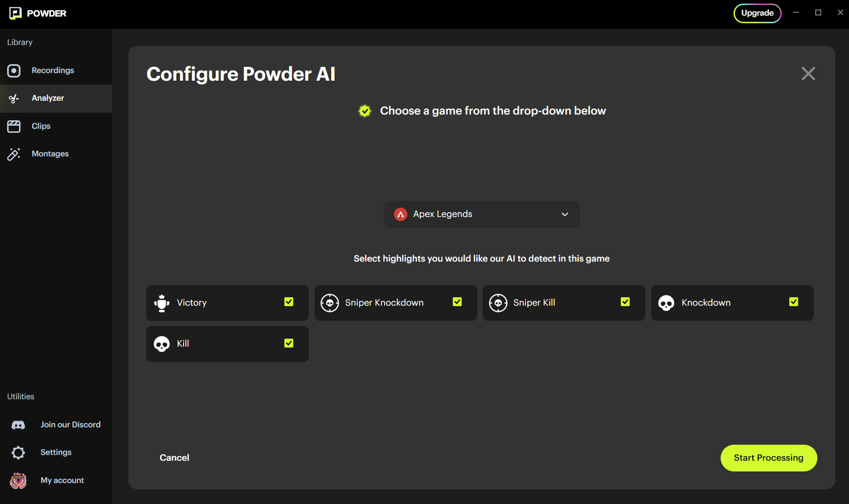The height and width of the screenshot is (504, 849).
Task: Uncheck the Kill highlight checkbox
Action: [x=289, y=343]
